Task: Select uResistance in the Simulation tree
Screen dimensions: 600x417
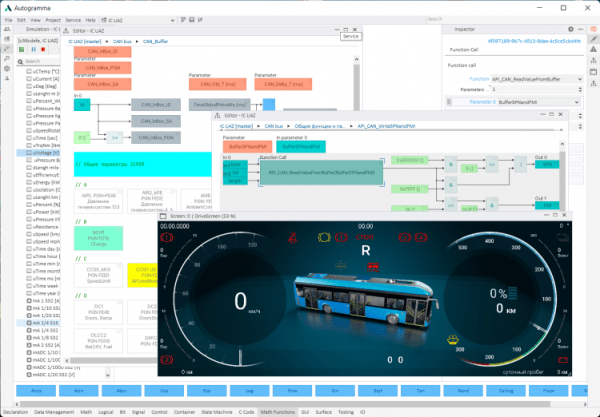Action: 43,227
